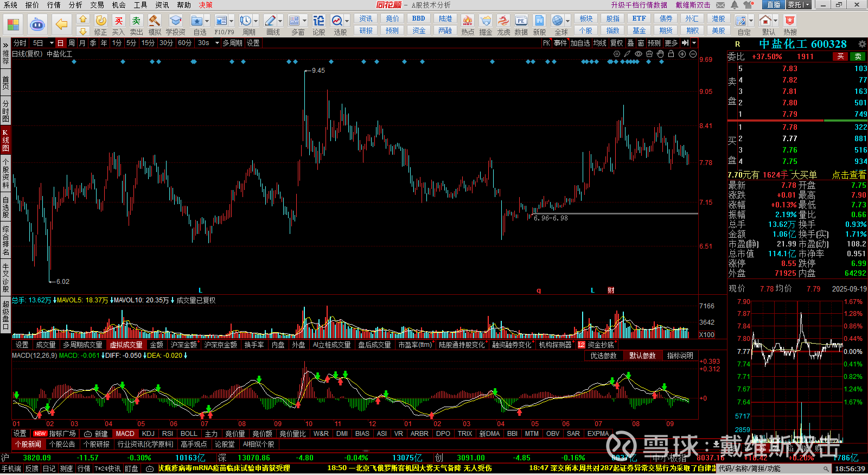The height and width of the screenshot is (475, 868).
Task: Zoom out the K-line chart
Action: 693,54
